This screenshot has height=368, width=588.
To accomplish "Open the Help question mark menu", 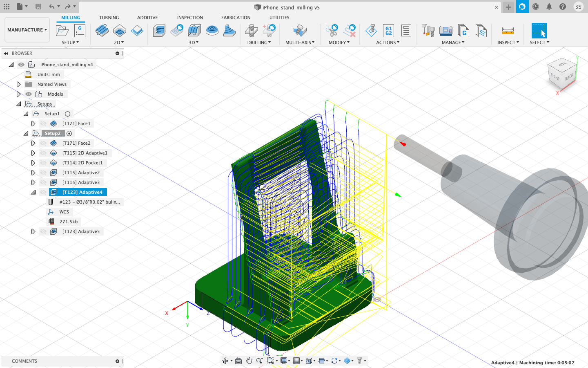I will (x=563, y=7).
